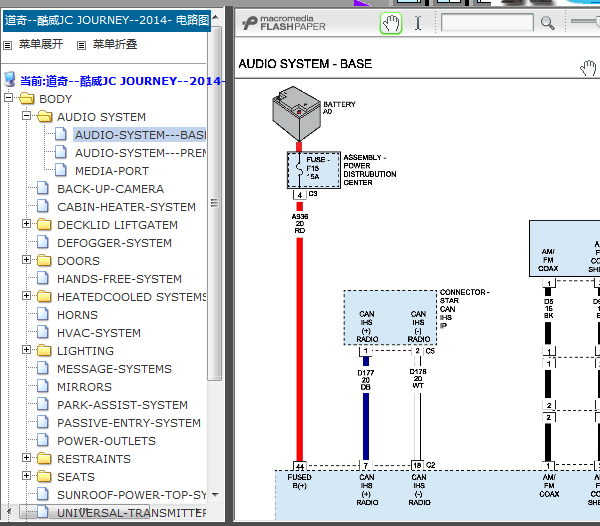This screenshot has height=526, width=600.
Task: Click the battery symbol in the diagram
Action: (x=297, y=114)
